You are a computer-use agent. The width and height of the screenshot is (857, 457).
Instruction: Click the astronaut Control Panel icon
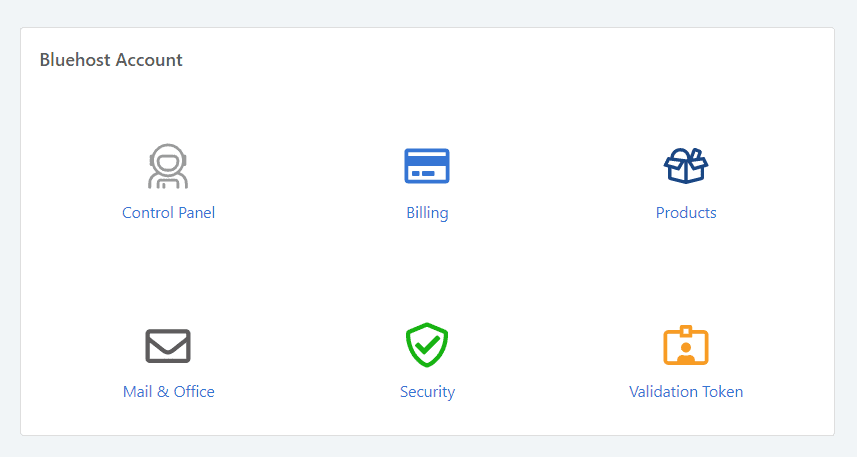pos(168,167)
